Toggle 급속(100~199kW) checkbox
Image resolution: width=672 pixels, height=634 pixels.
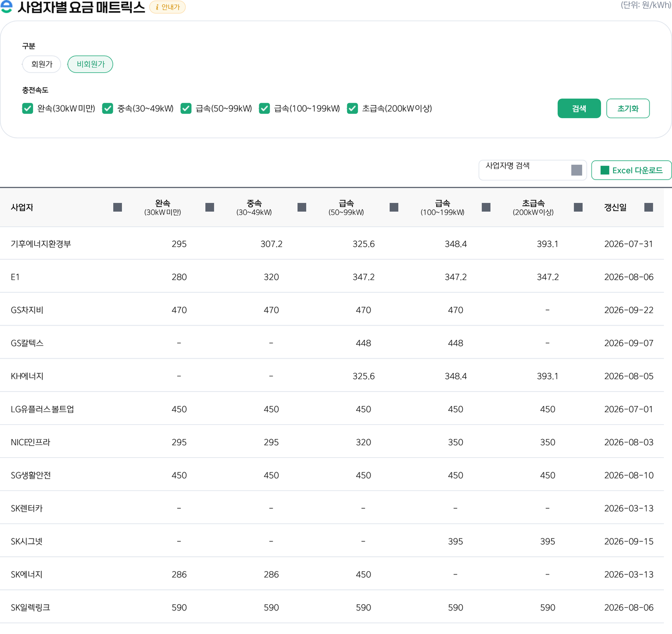(x=264, y=108)
